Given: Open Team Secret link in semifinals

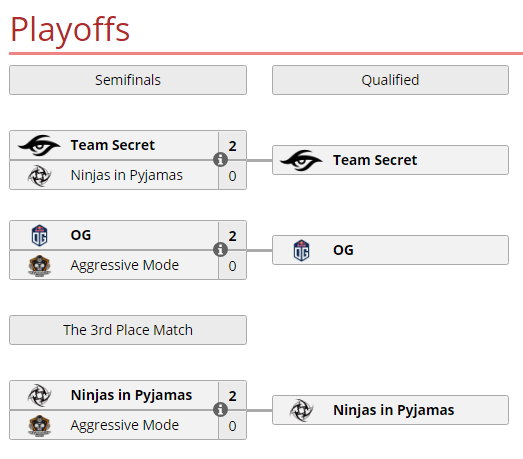Looking at the screenshot, I should tap(113, 145).
